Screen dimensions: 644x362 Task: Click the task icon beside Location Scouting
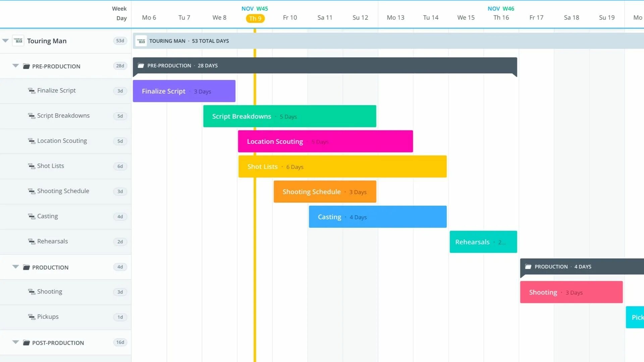click(x=32, y=141)
